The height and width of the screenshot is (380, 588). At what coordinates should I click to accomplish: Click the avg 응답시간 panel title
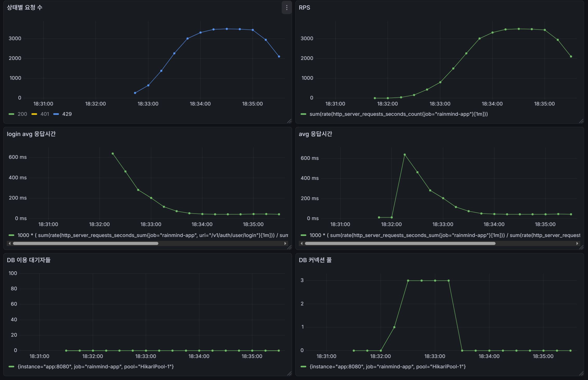click(x=315, y=134)
